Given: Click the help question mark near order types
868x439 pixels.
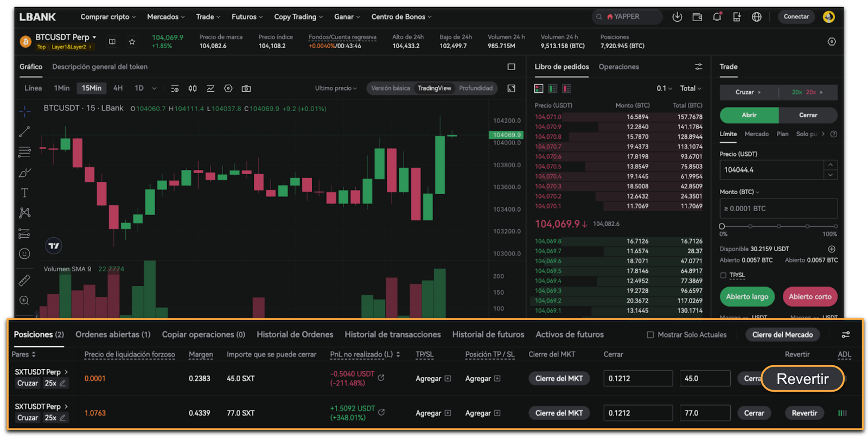Looking at the screenshot, I should 834,134.
